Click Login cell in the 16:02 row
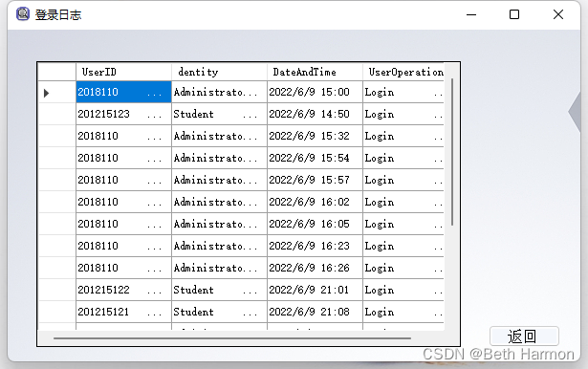Screen dimensions: 588x369 tap(403, 202)
